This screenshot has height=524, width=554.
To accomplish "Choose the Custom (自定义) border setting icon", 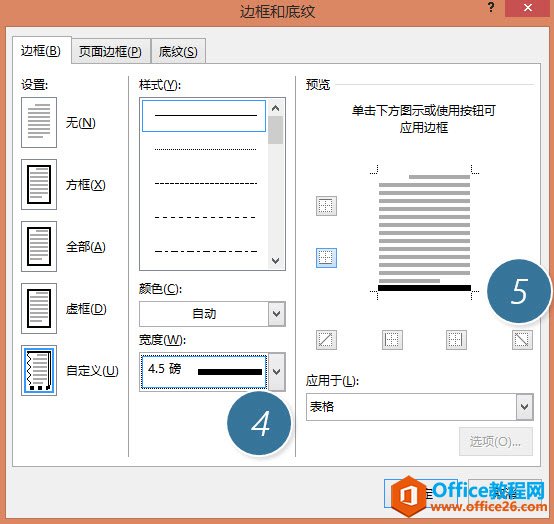I will [39, 370].
